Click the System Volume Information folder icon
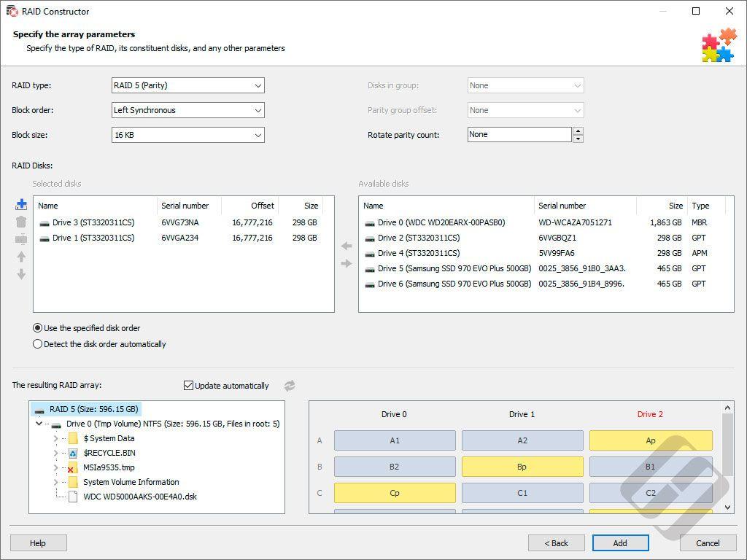This screenshot has width=747, height=560. [x=73, y=482]
